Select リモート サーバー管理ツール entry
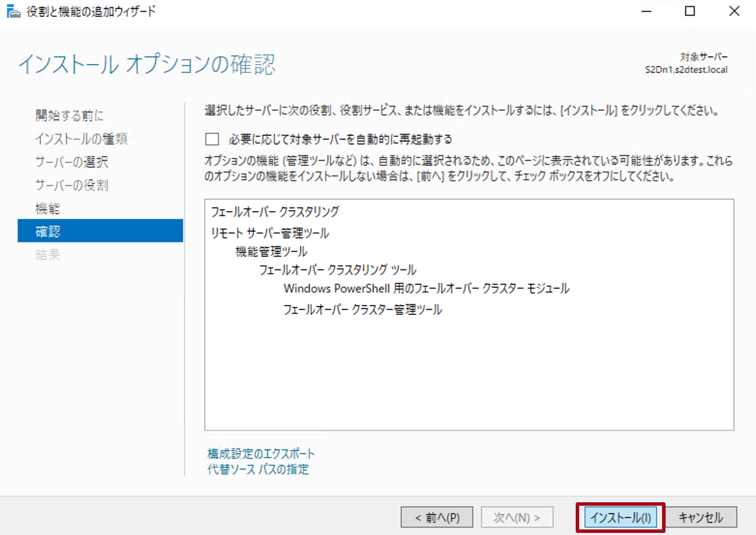This screenshot has width=756, height=535. (x=270, y=233)
